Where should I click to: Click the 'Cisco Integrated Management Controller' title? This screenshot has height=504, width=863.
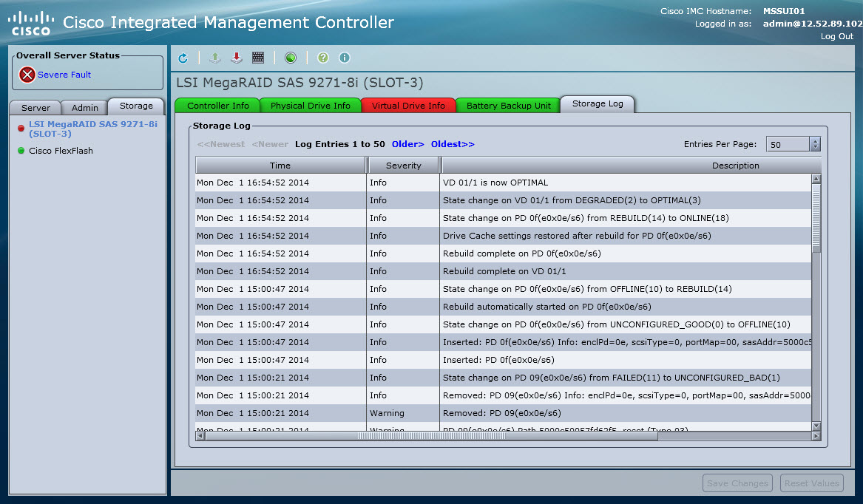[229, 23]
